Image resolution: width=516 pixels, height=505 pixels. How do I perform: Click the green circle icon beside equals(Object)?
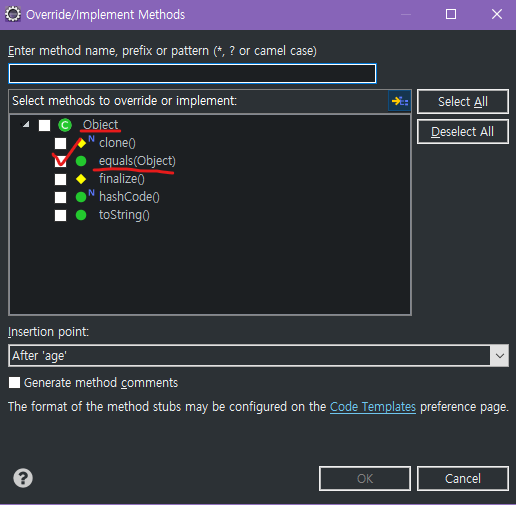click(81, 161)
